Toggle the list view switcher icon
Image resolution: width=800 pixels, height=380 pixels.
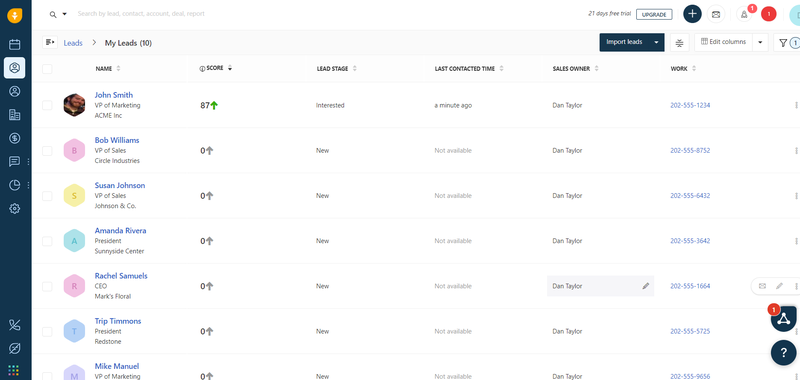[49, 42]
